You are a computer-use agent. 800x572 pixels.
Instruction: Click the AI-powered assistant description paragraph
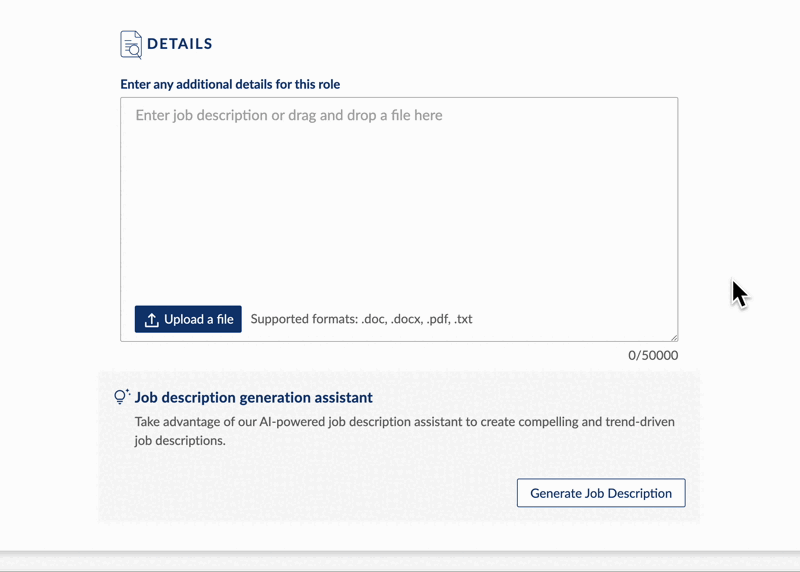(x=405, y=431)
